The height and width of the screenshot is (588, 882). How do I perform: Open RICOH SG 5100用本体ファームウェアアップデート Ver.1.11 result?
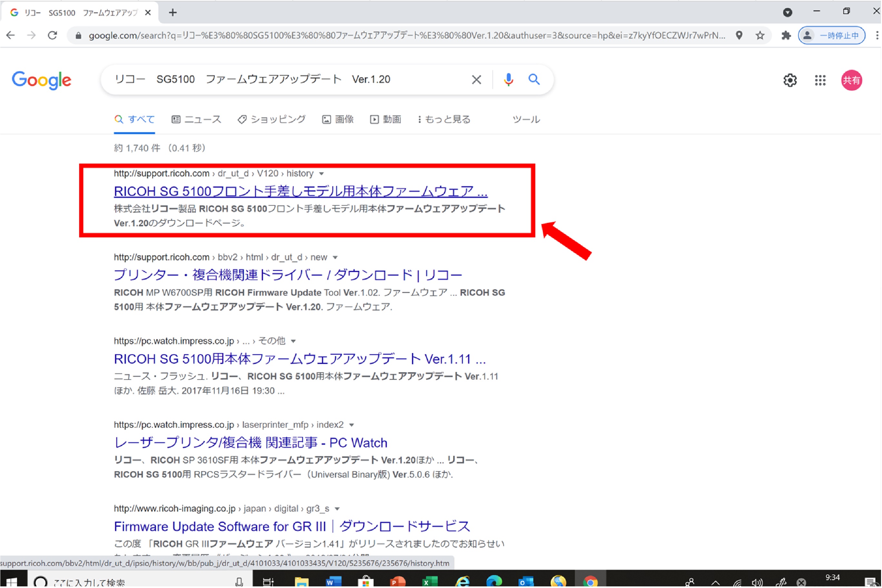299,359
